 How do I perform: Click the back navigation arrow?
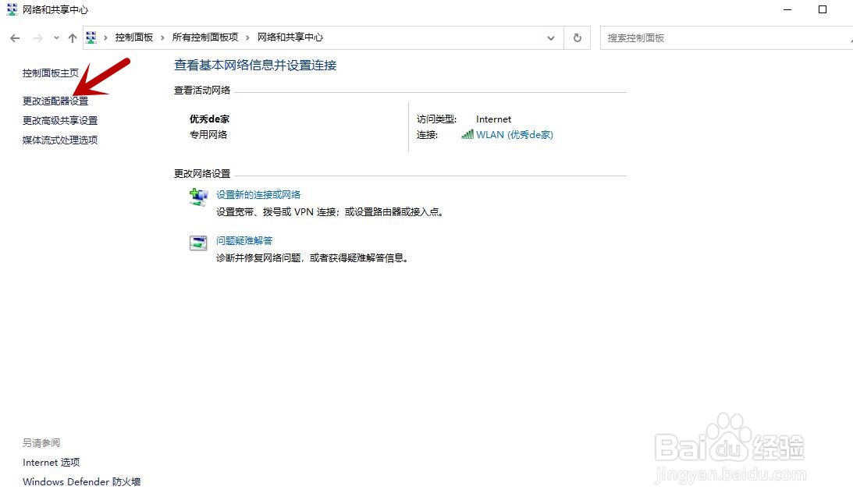click(14, 37)
